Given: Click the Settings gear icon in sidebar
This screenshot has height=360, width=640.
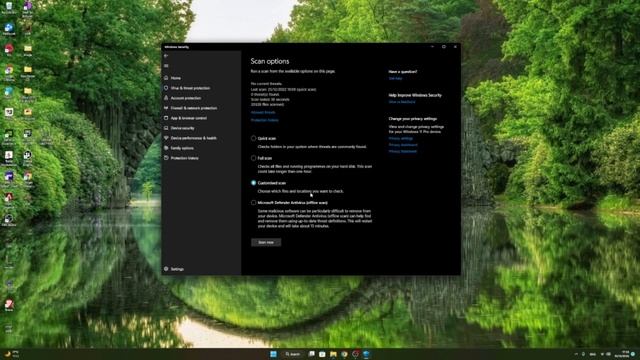Looking at the screenshot, I should 166,269.
